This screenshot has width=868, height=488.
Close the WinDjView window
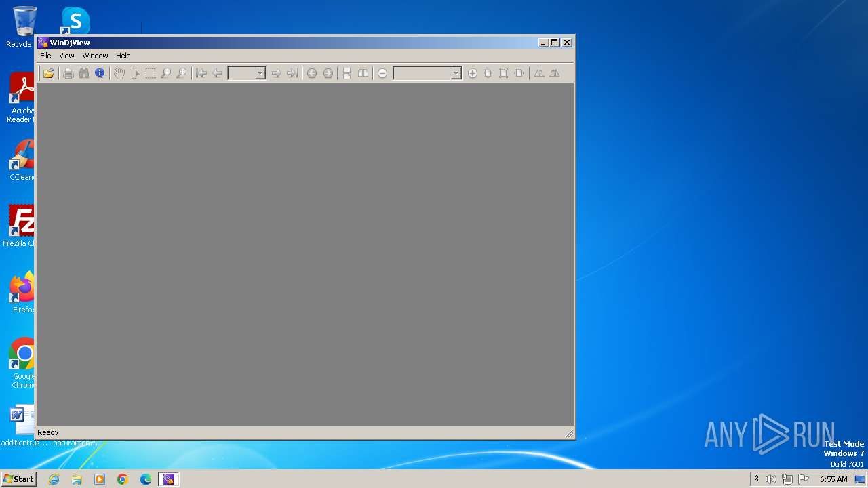567,43
